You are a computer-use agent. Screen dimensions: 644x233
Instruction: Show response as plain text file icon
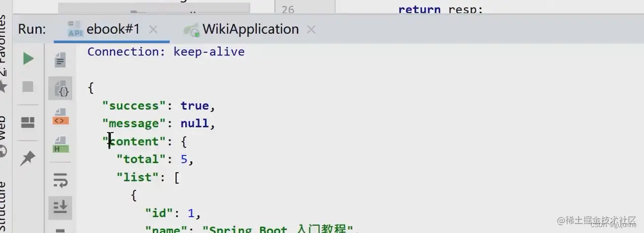[60, 59]
